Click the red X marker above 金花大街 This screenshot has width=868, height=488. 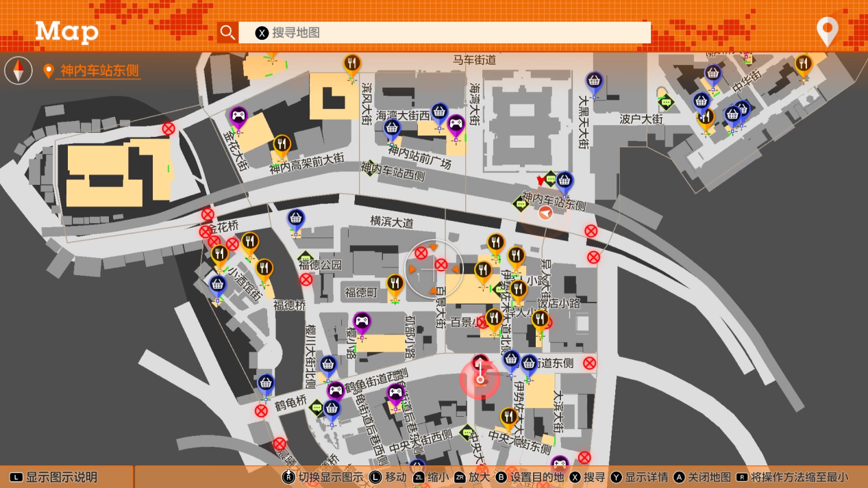(x=169, y=129)
